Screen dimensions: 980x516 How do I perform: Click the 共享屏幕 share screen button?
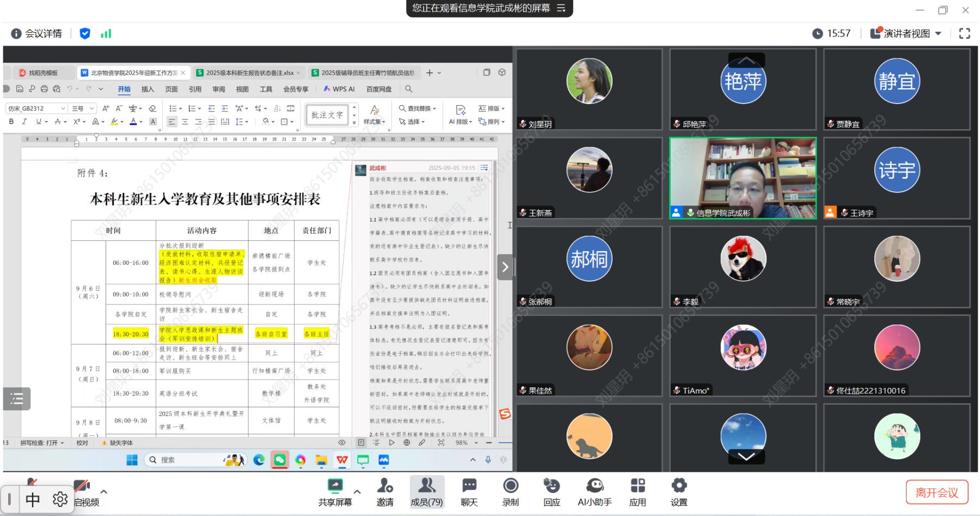335,491
